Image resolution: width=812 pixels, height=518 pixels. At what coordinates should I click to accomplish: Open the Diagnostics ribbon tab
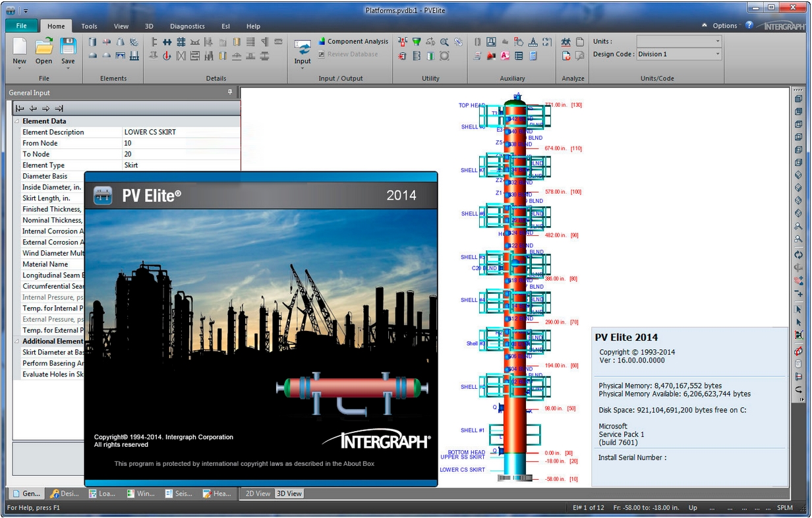click(188, 26)
